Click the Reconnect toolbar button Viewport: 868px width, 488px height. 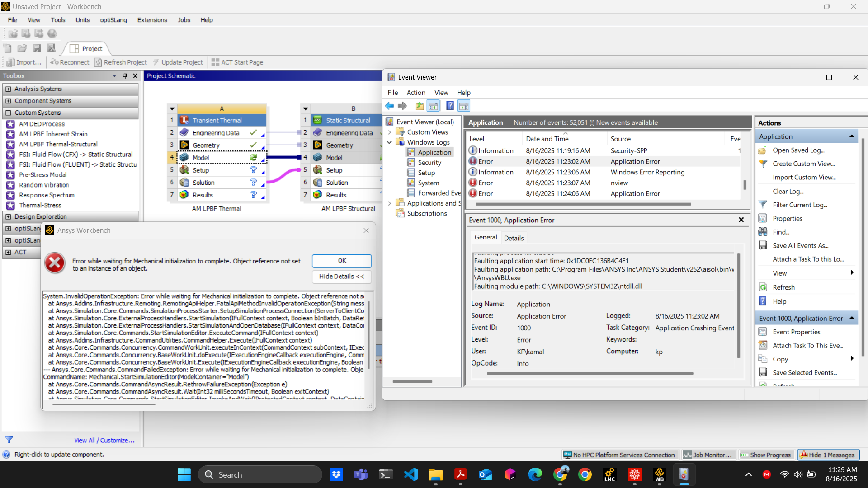tap(70, 62)
